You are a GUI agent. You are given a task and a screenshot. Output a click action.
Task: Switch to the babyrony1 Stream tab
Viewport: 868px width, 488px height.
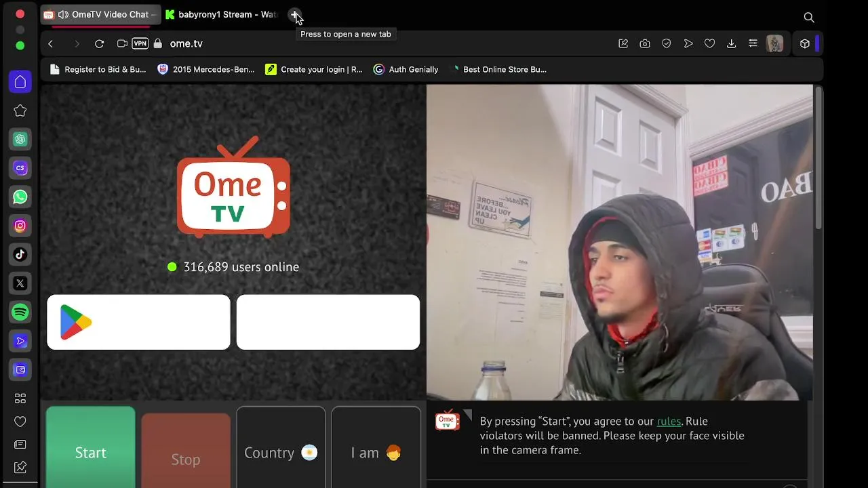[x=222, y=14]
